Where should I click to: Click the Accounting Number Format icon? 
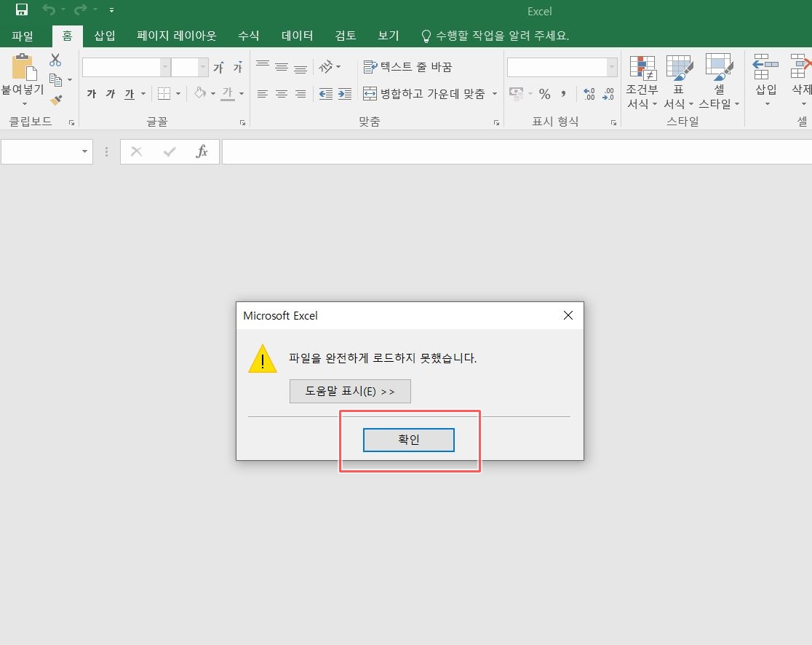[x=517, y=94]
